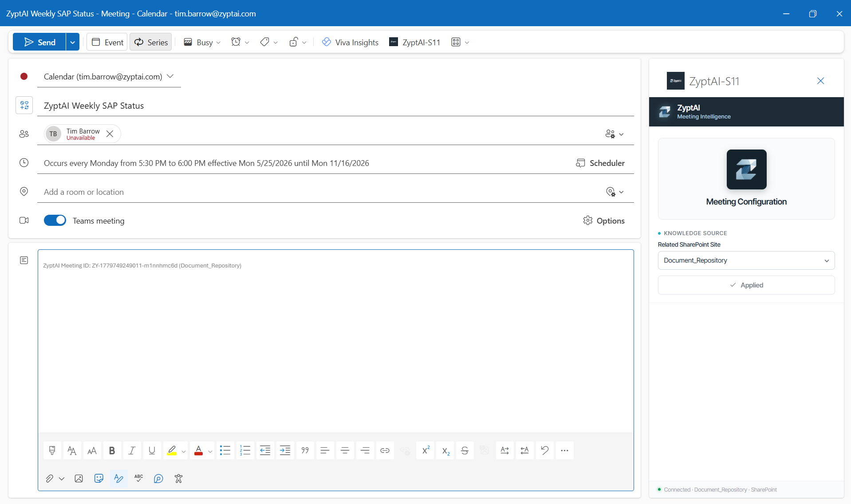The height and width of the screenshot is (504, 851).
Task: Send the meeting invitation
Action: [x=39, y=42]
